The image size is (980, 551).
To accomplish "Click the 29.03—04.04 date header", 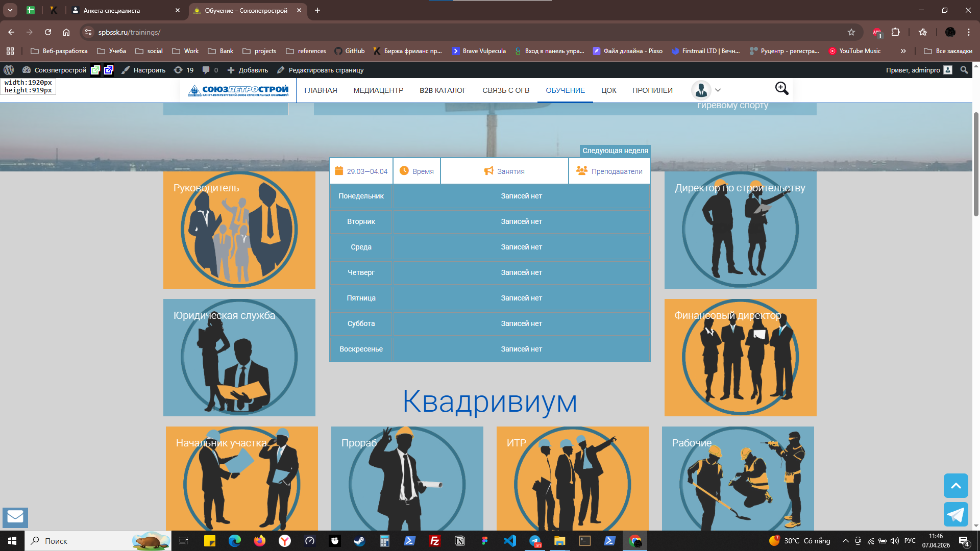I will (361, 171).
